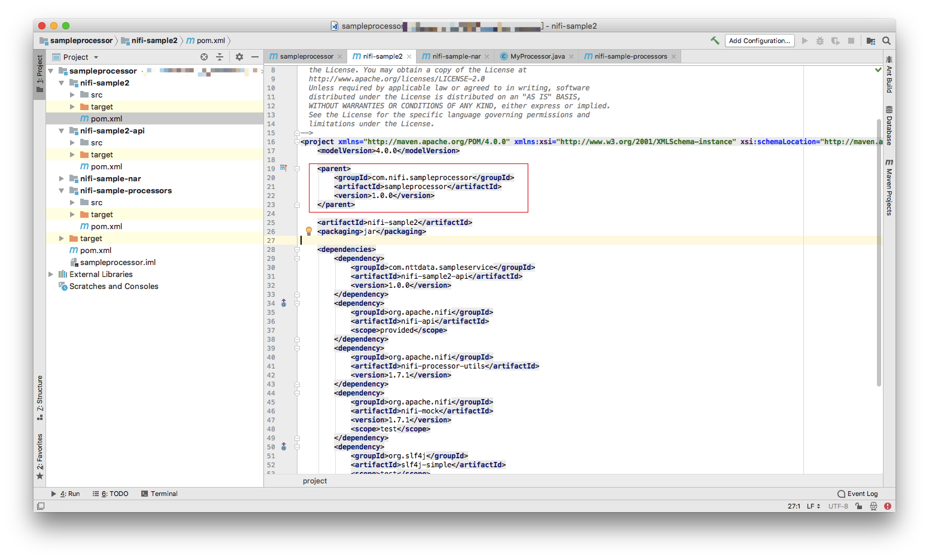Click the Scroll from Source target icon
This screenshot has height=560, width=929.
pyautogui.click(x=204, y=57)
